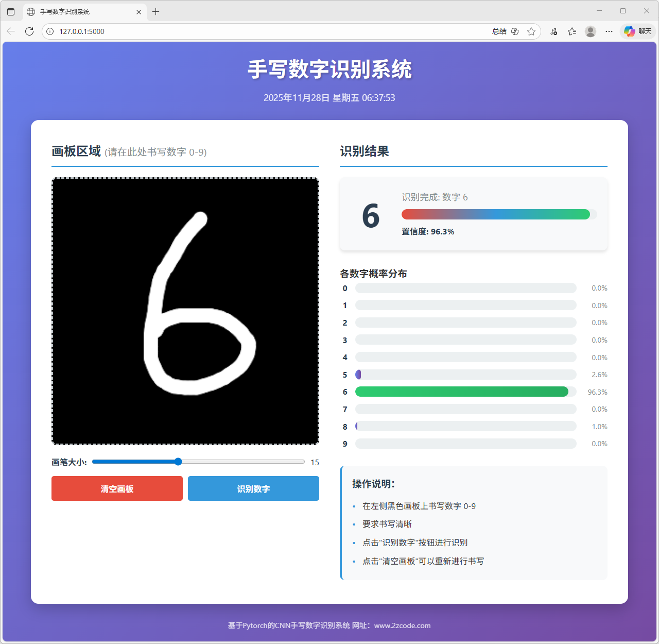659x644 pixels.
Task: Open the favorites list icon
Action: click(x=572, y=31)
